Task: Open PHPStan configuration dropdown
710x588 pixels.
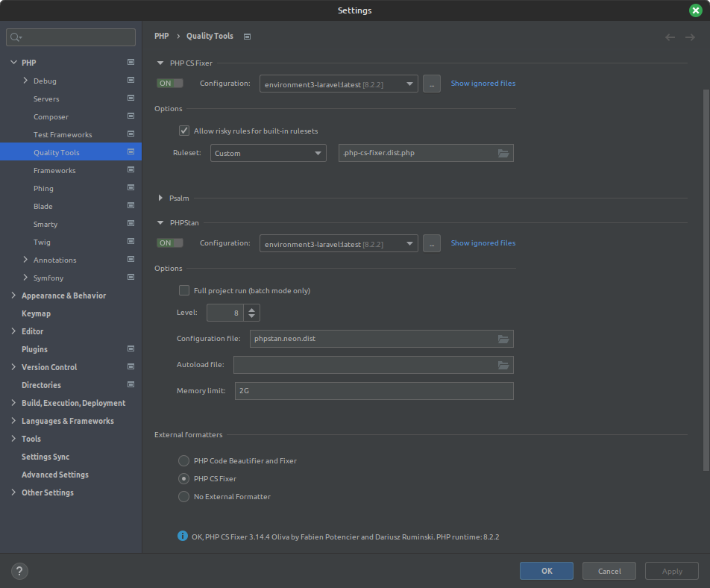Action: pos(339,244)
